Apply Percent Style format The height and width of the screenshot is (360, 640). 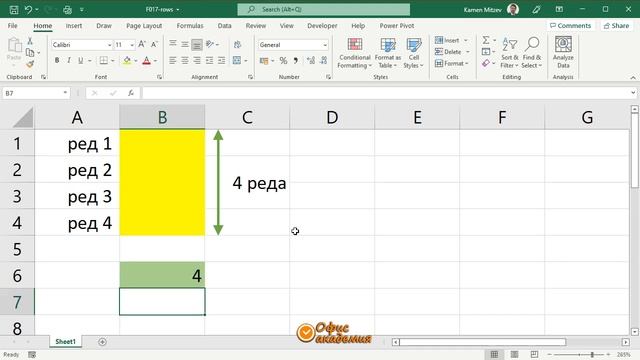tap(283, 61)
